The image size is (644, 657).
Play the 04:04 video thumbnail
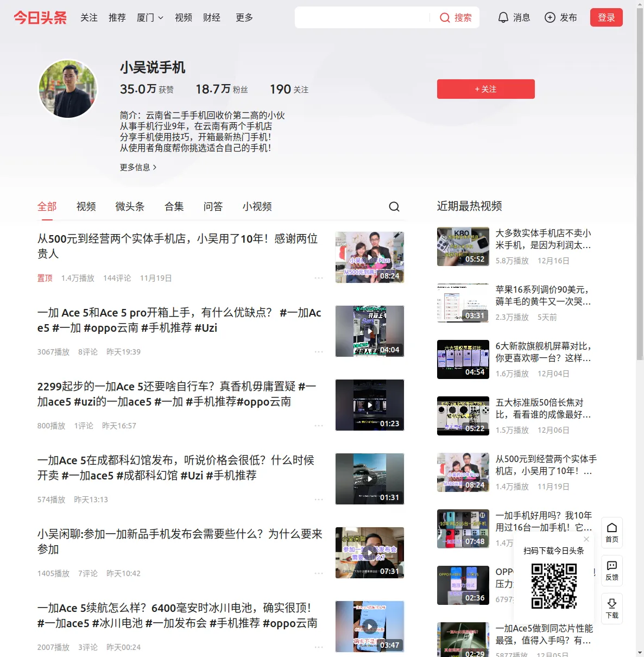point(370,331)
